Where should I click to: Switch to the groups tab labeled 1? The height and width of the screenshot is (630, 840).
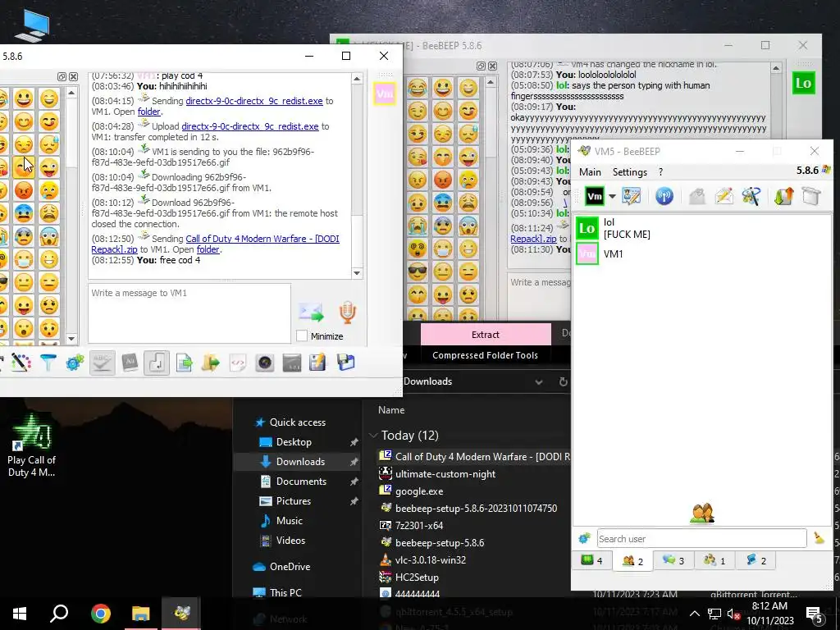(714, 561)
